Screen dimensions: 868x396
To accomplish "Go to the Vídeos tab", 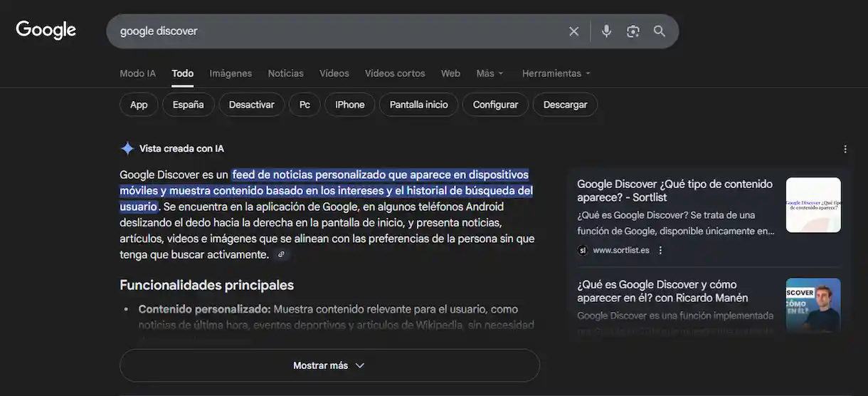I will [x=334, y=73].
